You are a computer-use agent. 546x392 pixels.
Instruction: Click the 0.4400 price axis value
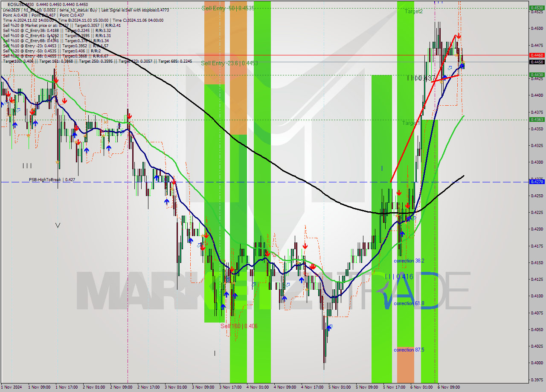click(537, 95)
